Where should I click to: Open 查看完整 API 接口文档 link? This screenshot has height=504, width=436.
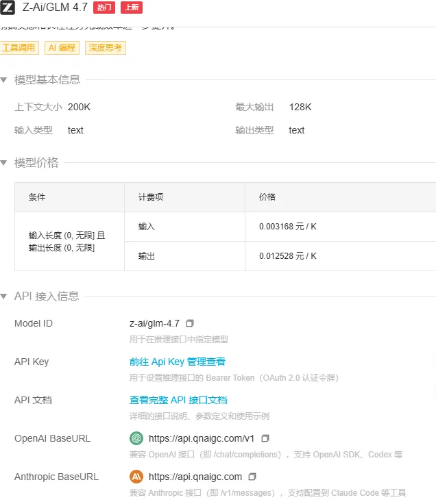pos(178,400)
